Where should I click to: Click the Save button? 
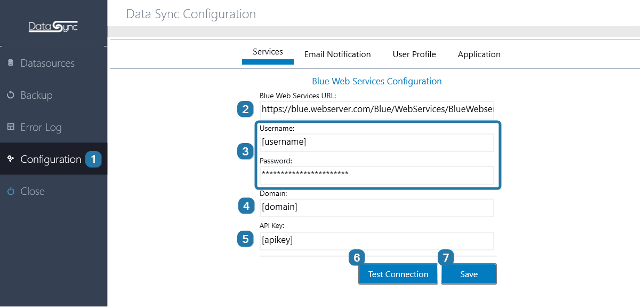[x=469, y=274]
